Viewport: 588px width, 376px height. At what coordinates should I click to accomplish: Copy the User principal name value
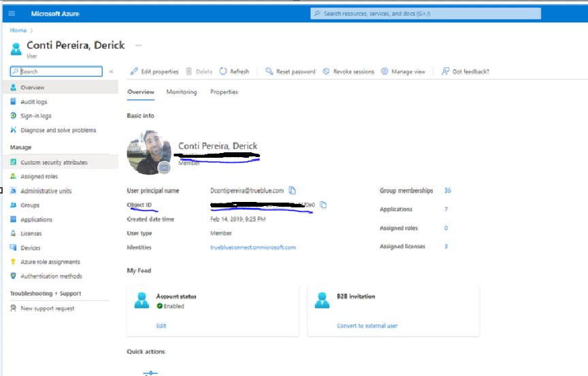tap(293, 190)
